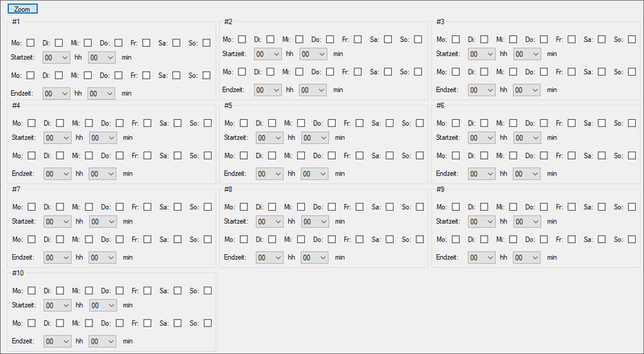644x354 pixels.
Task: Expand Startzeit hours dropdown in group #5
Action: pyautogui.click(x=270, y=138)
